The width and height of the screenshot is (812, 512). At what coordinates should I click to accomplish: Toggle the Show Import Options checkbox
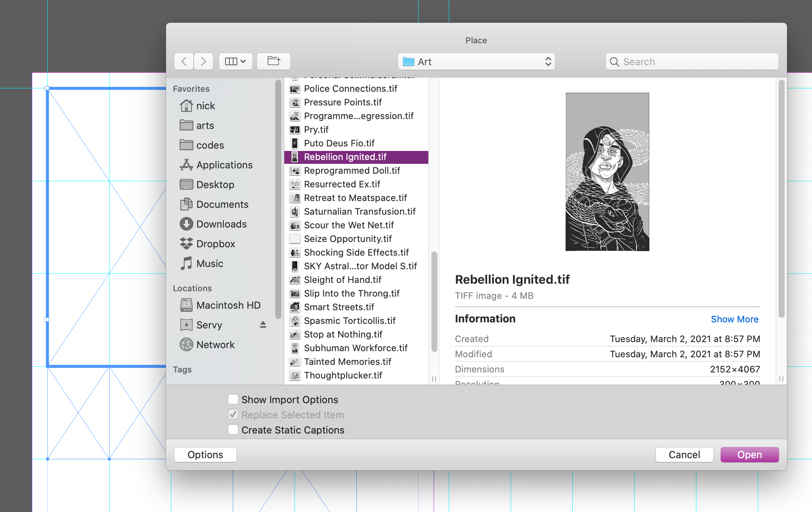pyautogui.click(x=233, y=399)
